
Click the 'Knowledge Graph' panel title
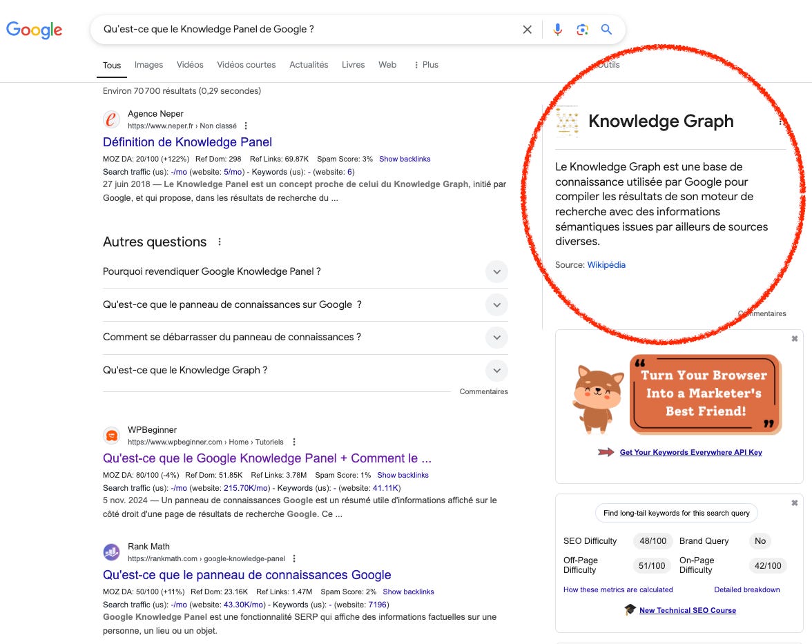661,121
